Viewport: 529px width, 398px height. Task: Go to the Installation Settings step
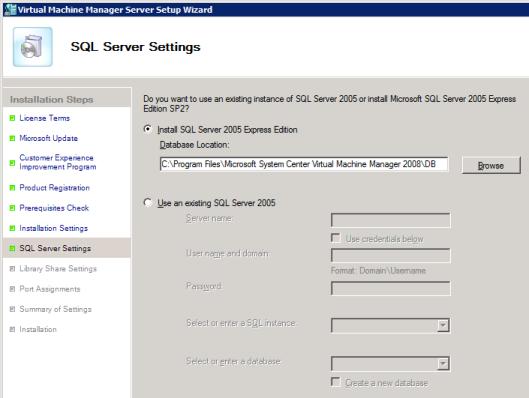[54, 228]
